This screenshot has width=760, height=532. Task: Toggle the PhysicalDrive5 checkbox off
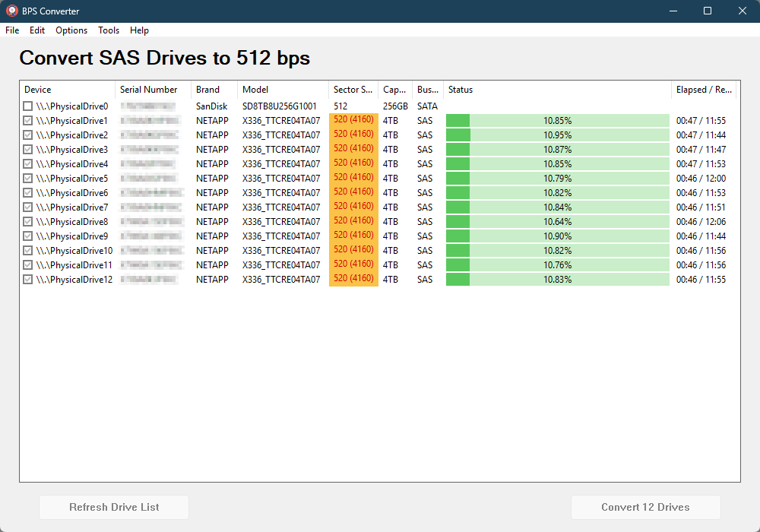[x=27, y=178]
